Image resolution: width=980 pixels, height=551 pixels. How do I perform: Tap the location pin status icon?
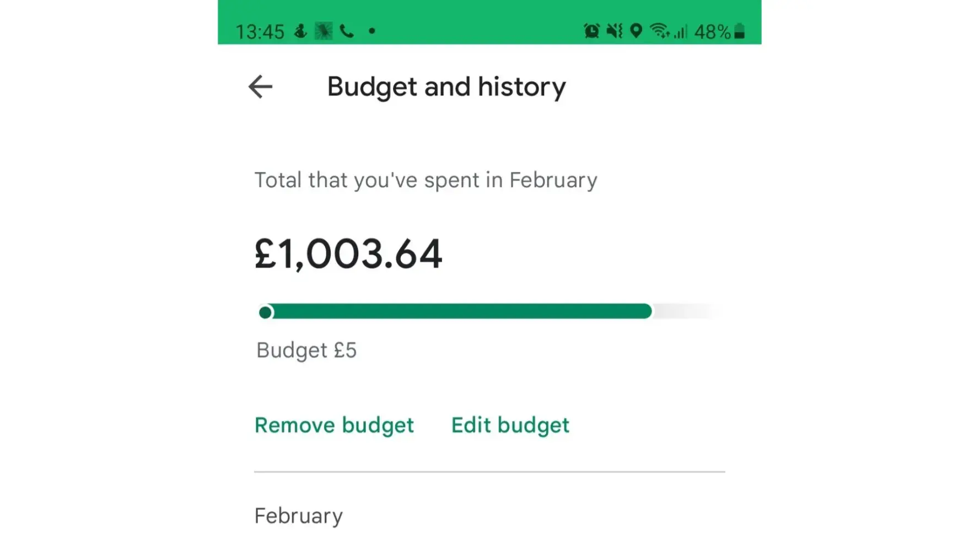636,31
